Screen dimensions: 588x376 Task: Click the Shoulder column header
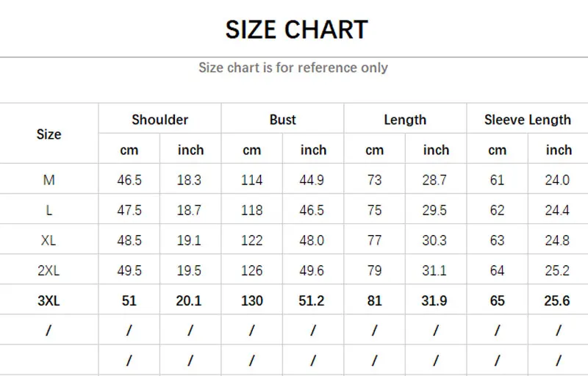pyautogui.click(x=159, y=120)
